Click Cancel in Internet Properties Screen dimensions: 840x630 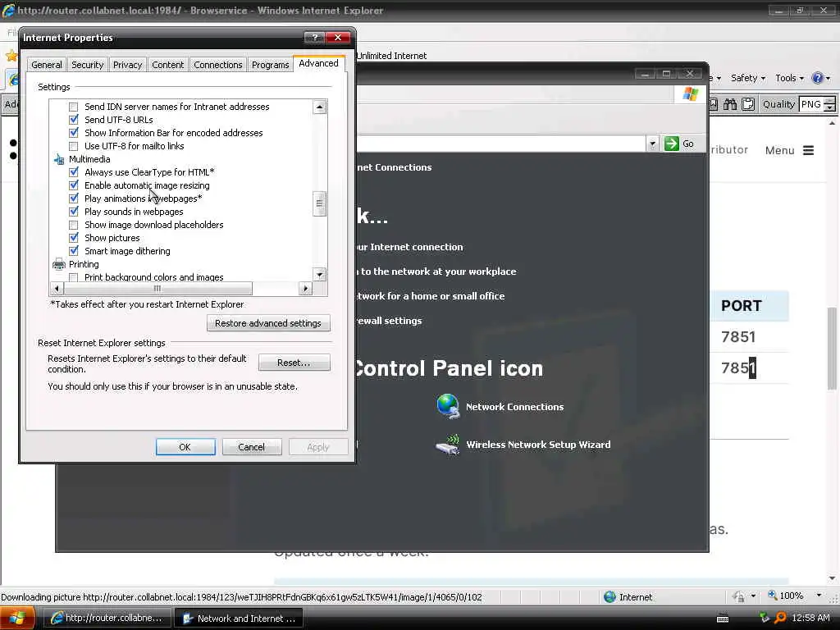(252, 447)
